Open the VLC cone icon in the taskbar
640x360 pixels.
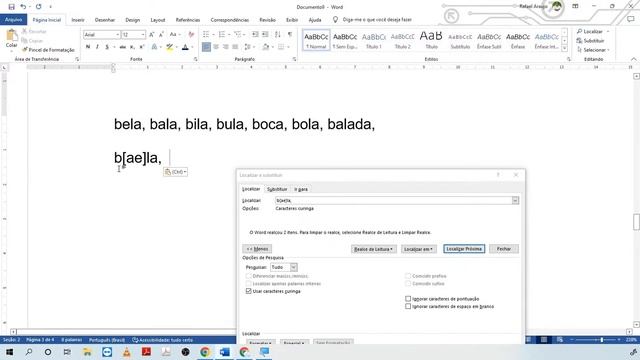[127, 352]
